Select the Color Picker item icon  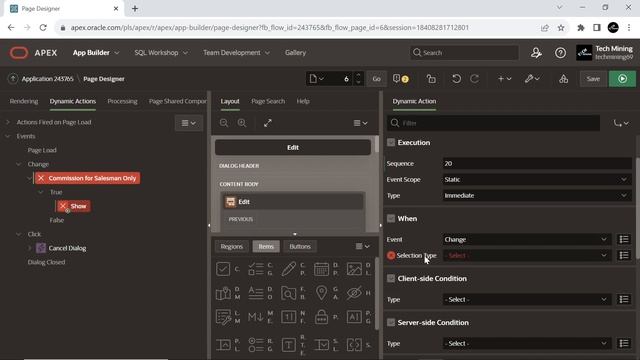tap(289, 269)
